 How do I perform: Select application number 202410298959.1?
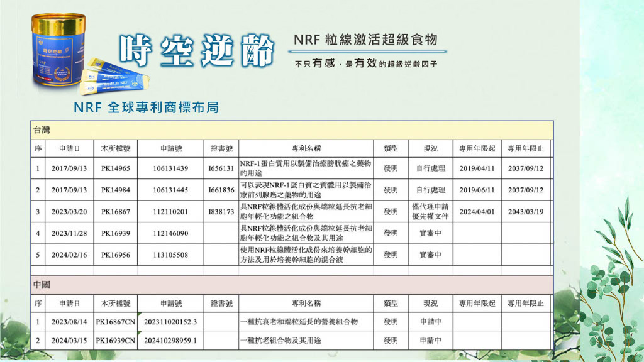[170, 341]
